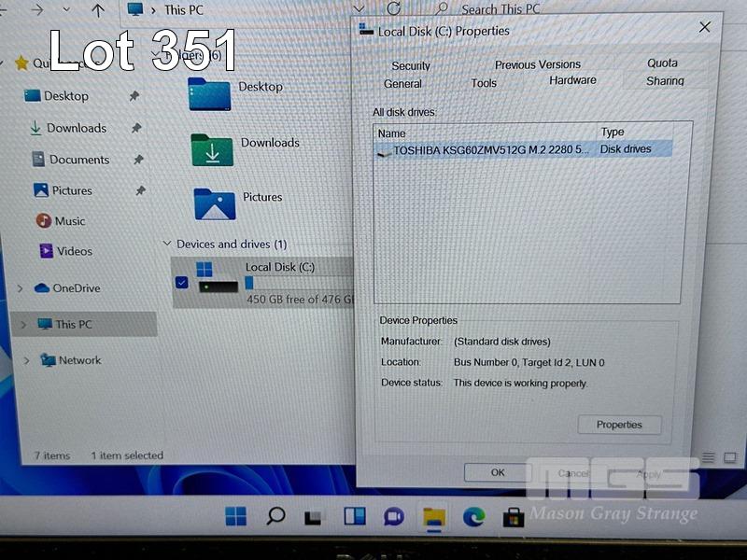Launch File Explorer from the taskbar
The height and width of the screenshot is (560, 747).
434,517
